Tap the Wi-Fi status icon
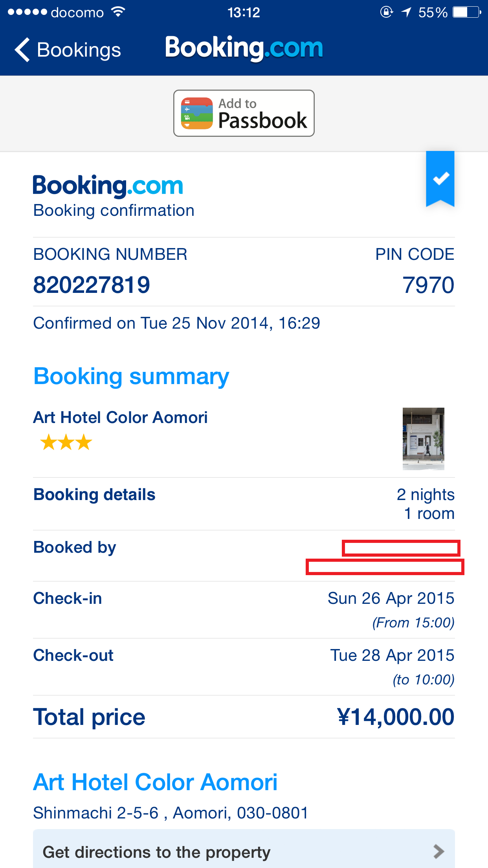 118,12
